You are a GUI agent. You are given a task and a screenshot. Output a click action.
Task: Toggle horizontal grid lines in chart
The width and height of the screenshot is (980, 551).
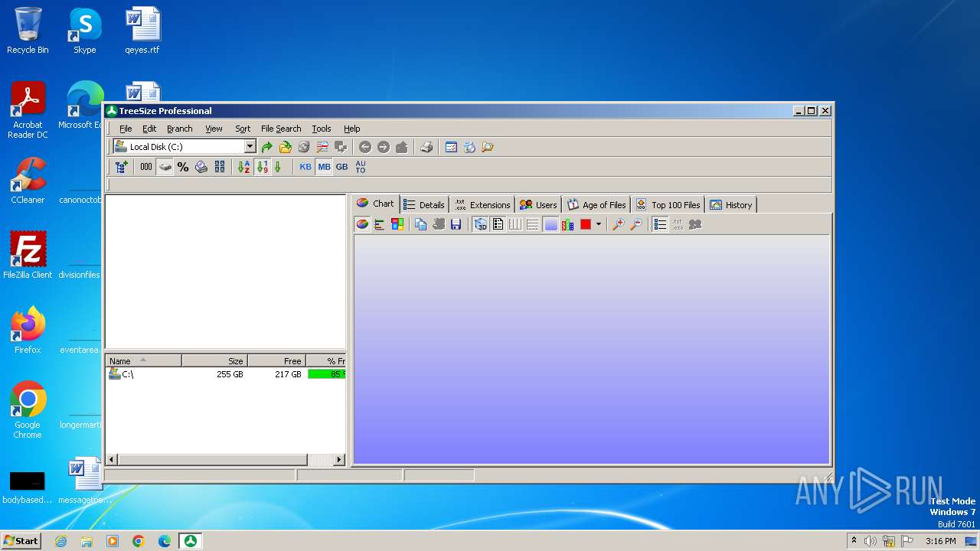(533, 224)
